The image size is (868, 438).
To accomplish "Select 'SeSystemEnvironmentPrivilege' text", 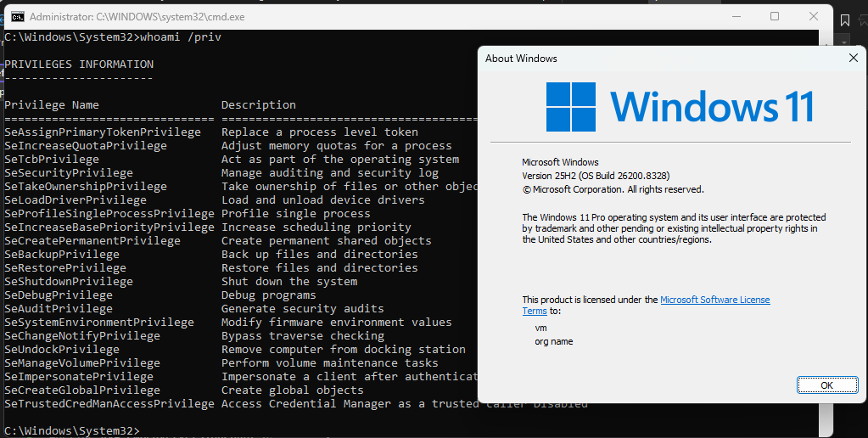I will point(99,323).
